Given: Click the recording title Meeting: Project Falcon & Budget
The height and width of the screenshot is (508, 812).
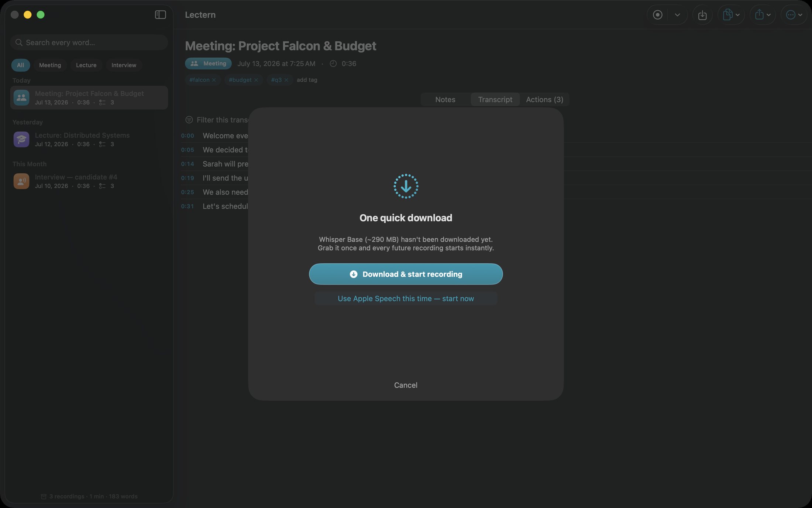Looking at the screenshot, I should (281, 46).
